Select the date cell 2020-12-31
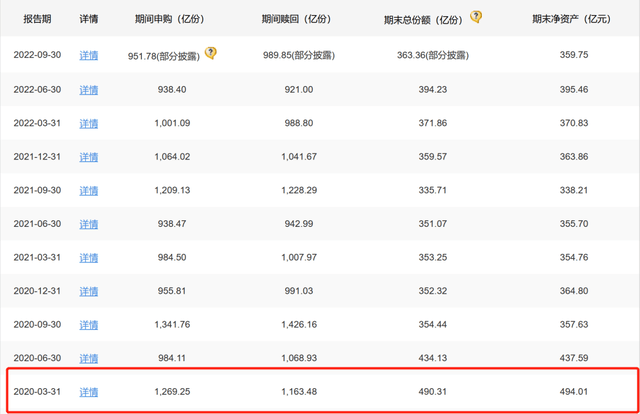Image resolution: width=640 pixels, height=414 pixels. tap(37, 291)
